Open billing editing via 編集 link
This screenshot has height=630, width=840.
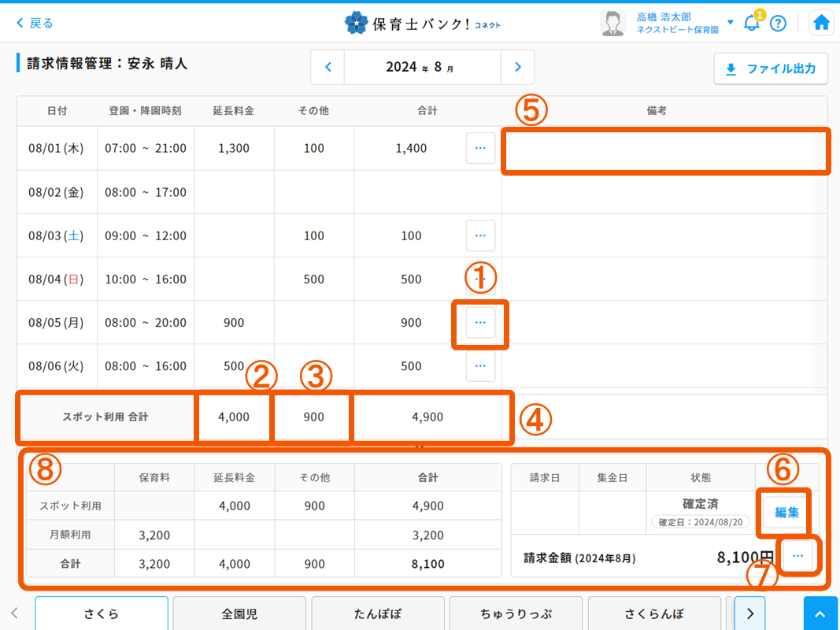[784, 512]
